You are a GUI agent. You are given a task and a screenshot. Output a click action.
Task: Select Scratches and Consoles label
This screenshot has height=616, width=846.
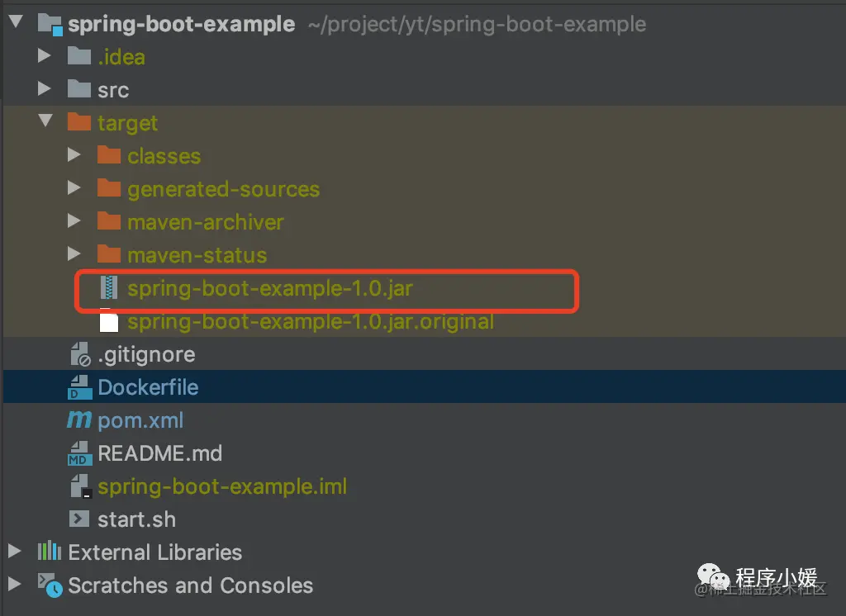(191, 585)
